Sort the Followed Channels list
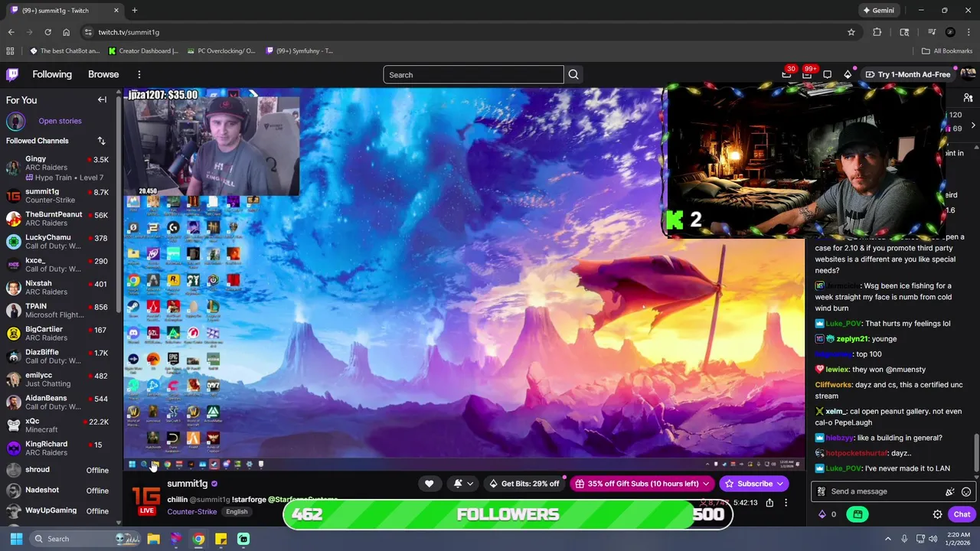980x551 pixels. click(x=101, y=141)
